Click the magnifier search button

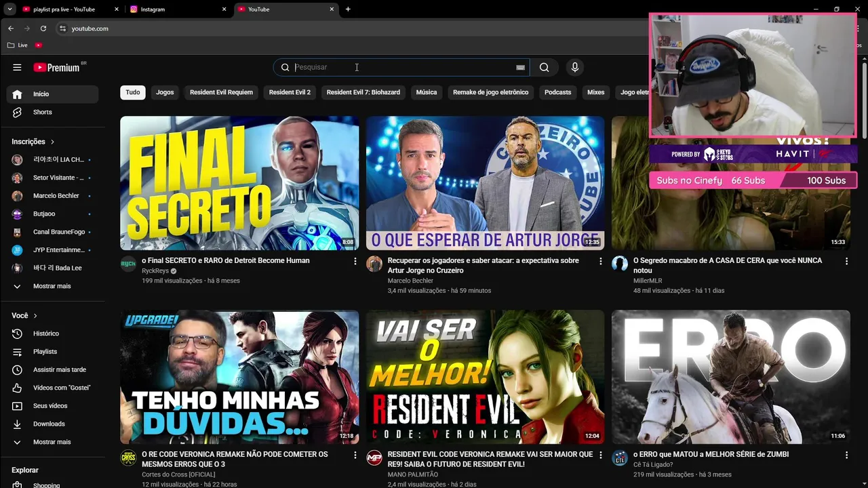[544, 67]
